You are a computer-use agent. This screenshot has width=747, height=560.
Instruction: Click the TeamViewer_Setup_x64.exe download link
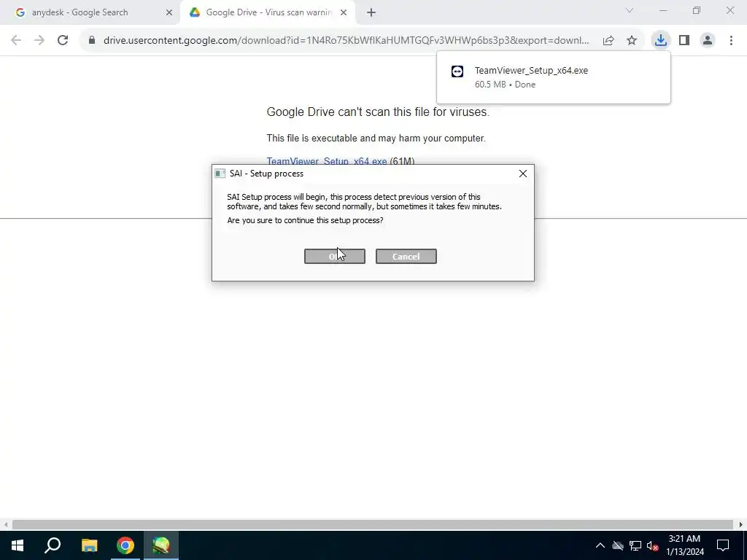coord(327,161)
